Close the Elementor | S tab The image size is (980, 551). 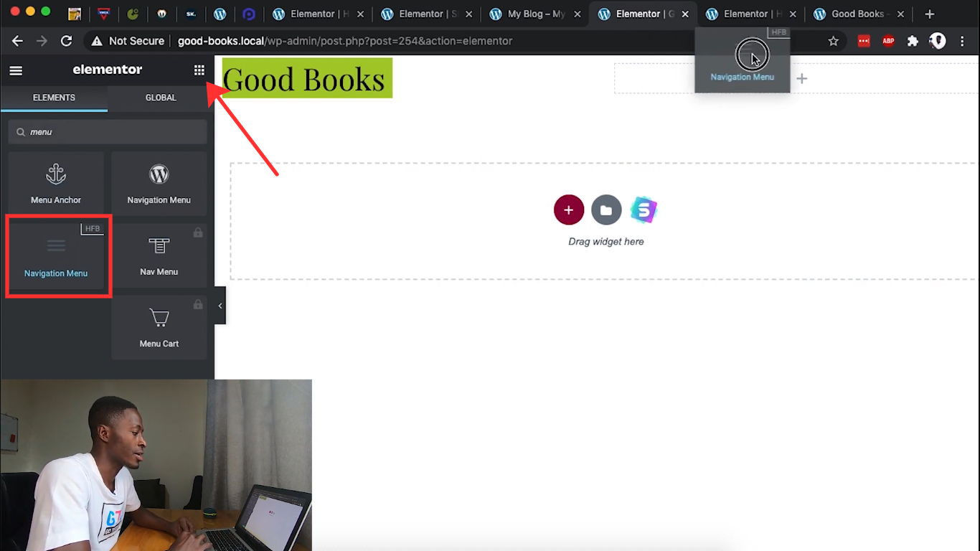pos(468,14)
